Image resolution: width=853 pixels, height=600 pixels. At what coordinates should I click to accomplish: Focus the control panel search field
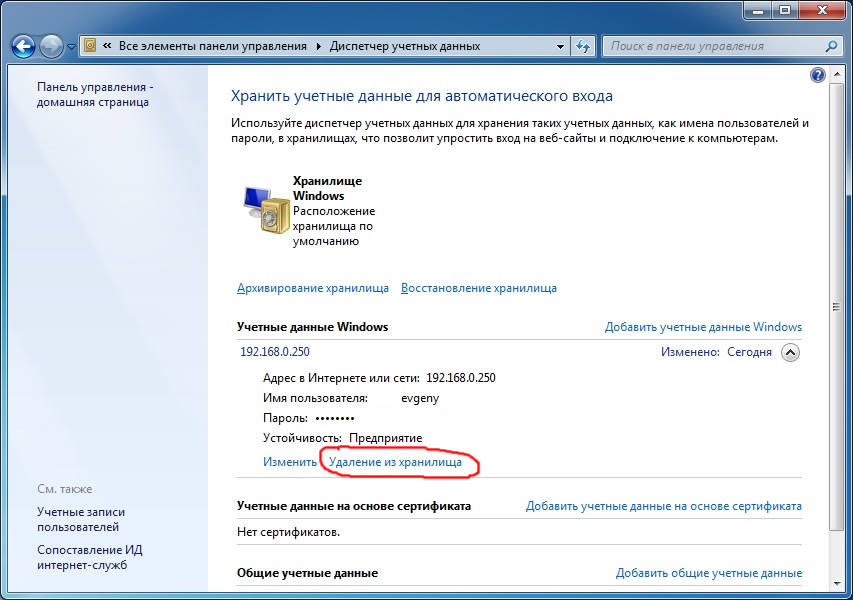722,46
